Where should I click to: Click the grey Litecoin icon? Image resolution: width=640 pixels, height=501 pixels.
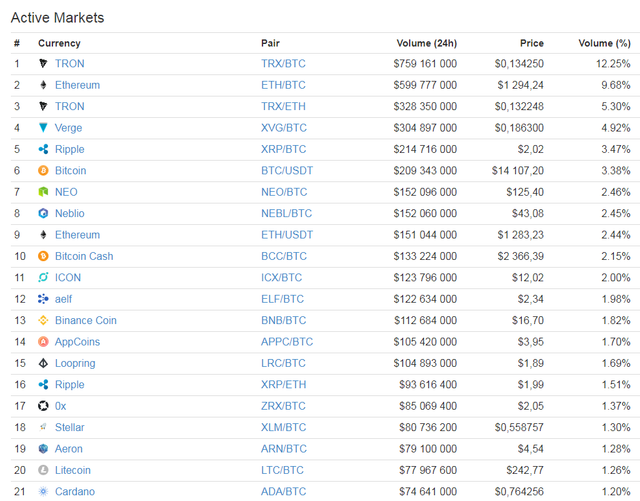[43, 470]
